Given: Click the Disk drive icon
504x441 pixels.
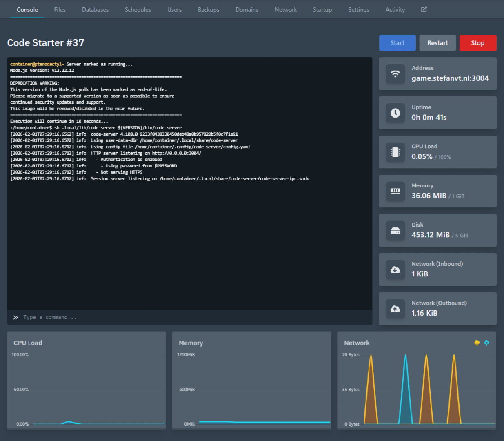Looking at the screenshot, I should pyautogui.click(x=395, y=231).
